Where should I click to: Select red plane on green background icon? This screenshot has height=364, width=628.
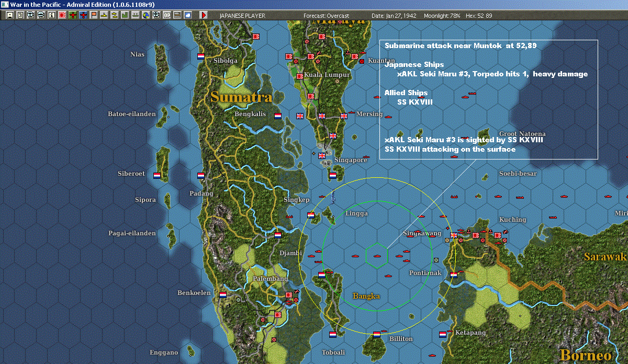pyautogui.click(x=73, y=15)
